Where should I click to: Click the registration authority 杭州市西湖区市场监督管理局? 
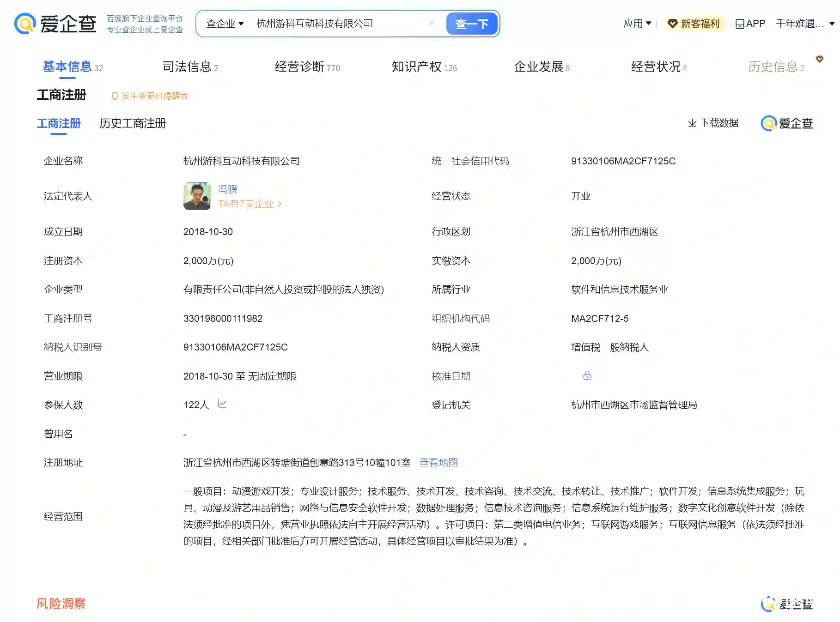click(x=634, y=405)
